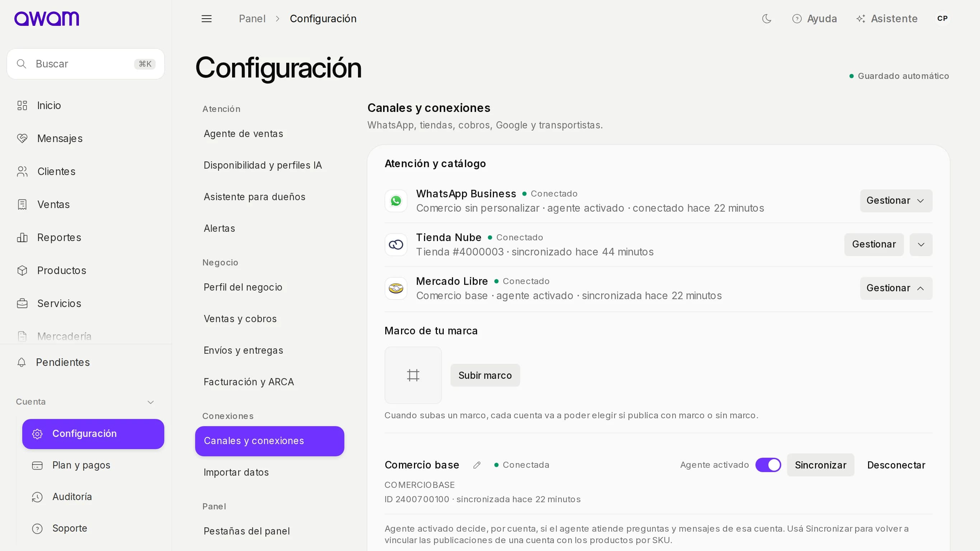Open Clientes in the sidebar

[86, 171]
